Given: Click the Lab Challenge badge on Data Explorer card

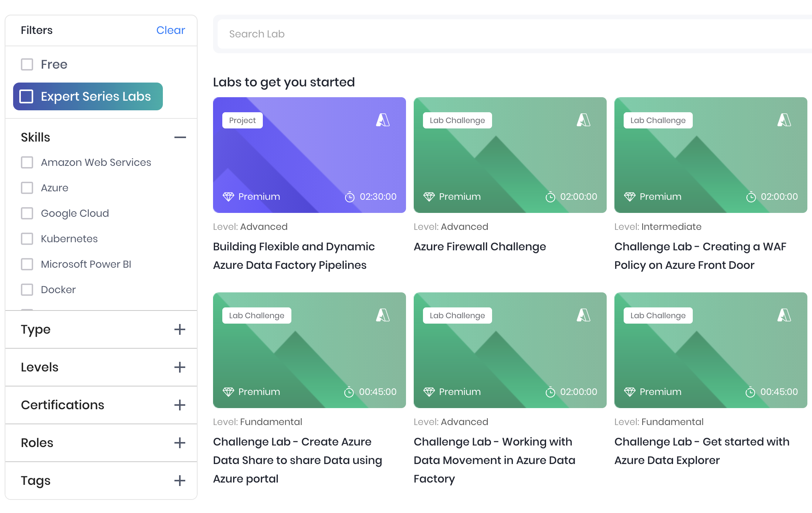Looking at the screenshot, I should pyautogui.click(x=658, y=316).
